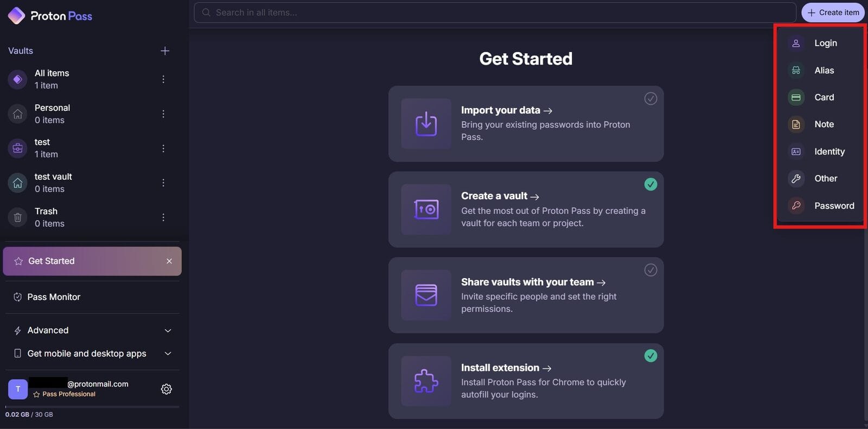Choose Identity from create menu
Screen dimensions: 868x429
820,152
